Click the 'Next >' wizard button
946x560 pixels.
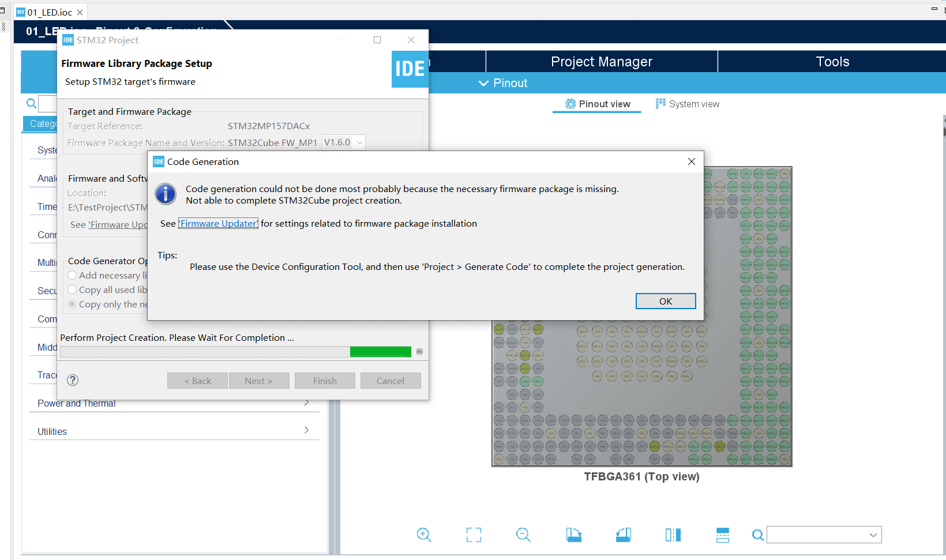click(258, 381)
